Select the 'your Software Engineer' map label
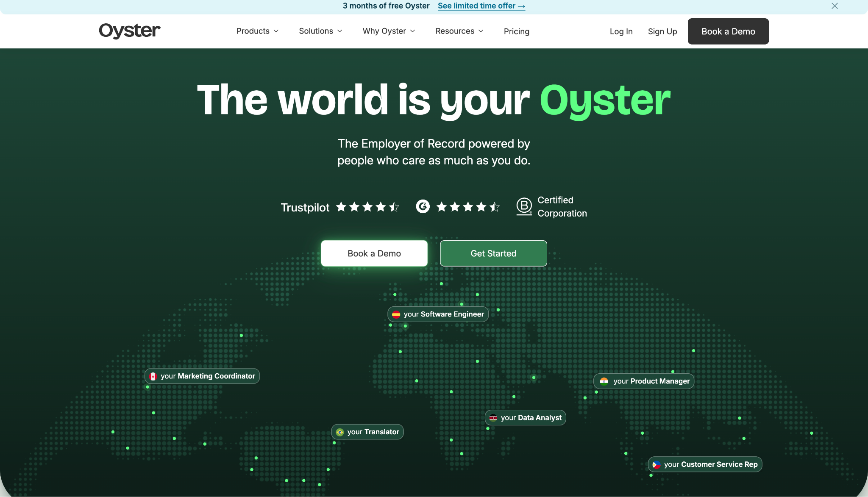Image resolution: width=868 pixels, height=497 pixels. click(x=438, y=314)
